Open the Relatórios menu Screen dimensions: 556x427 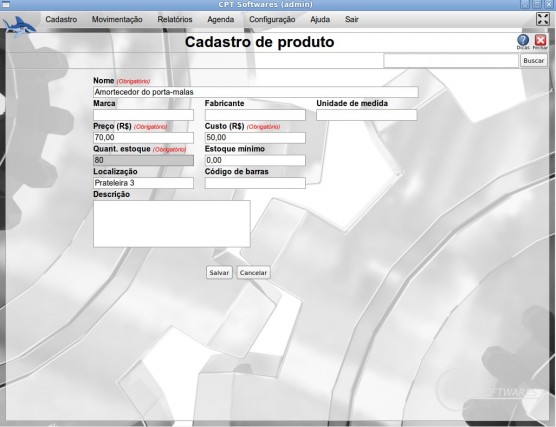(175, 19)
